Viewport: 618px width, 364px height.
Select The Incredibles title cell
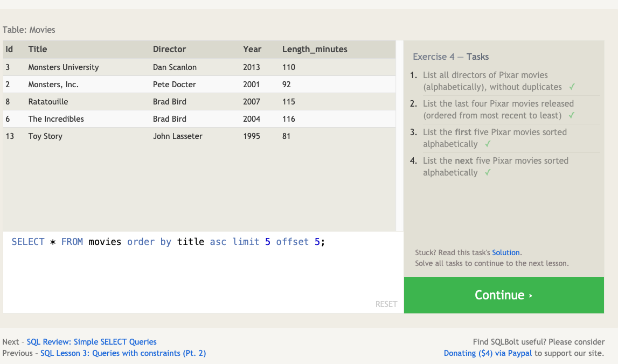coord(56,119)
